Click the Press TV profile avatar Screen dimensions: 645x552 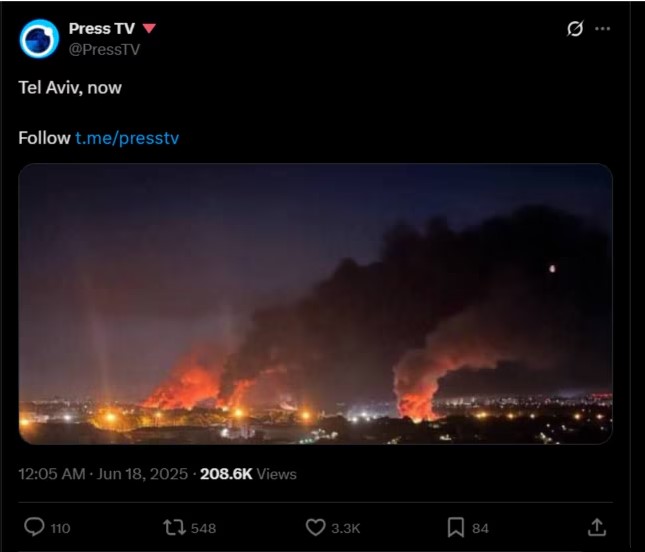(39, 38)
